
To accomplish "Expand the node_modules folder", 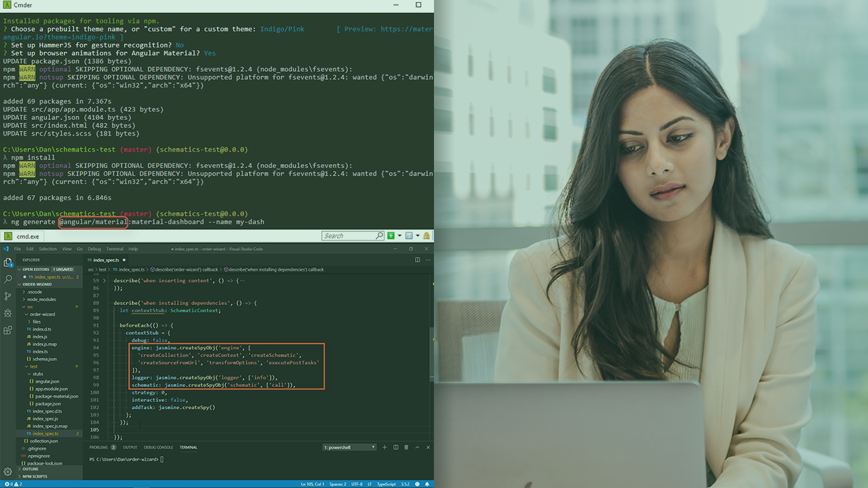I will click(41, 300).
